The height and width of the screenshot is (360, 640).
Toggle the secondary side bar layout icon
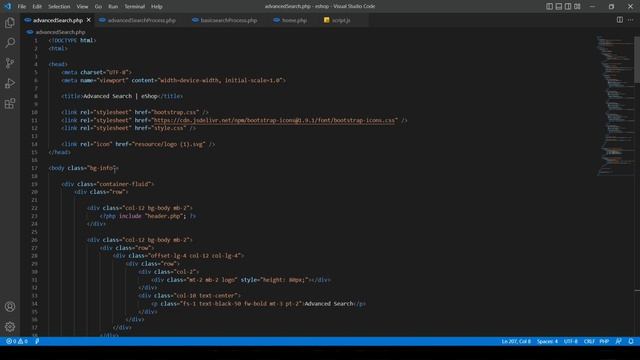(x=568, y=6)
